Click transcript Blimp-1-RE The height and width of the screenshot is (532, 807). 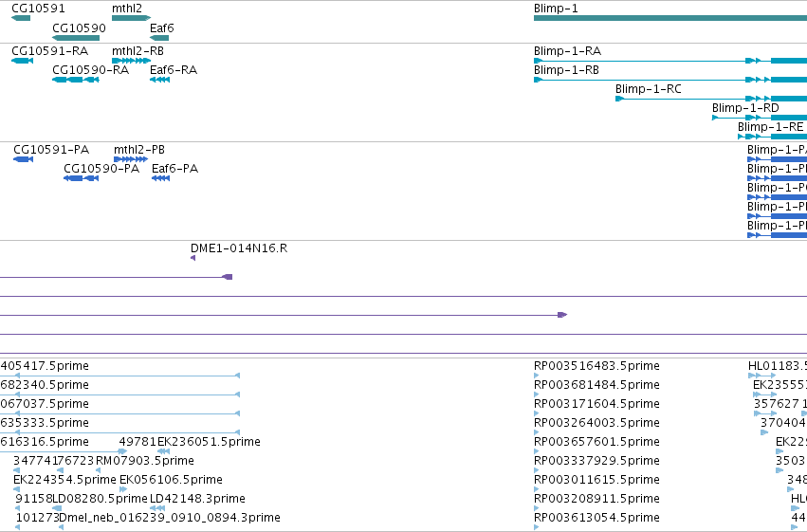coord(773,137)
